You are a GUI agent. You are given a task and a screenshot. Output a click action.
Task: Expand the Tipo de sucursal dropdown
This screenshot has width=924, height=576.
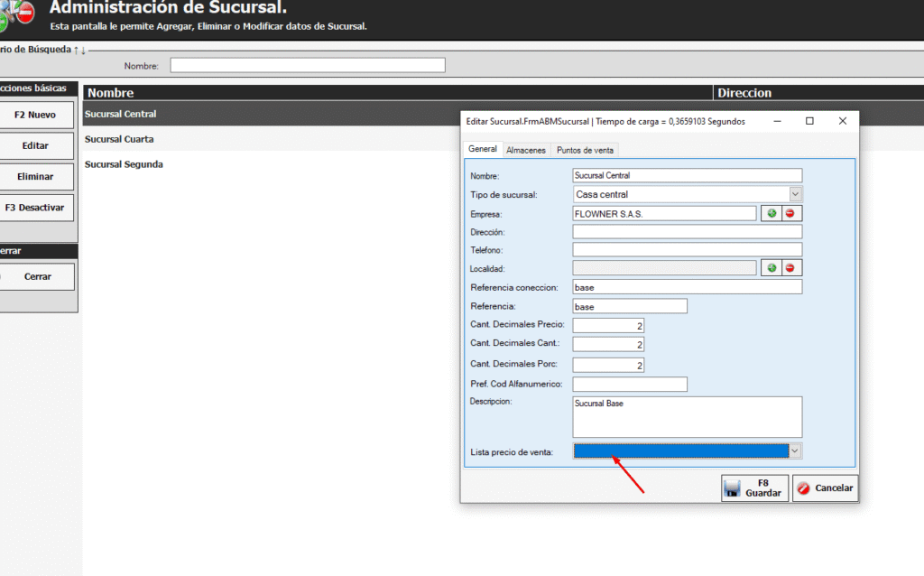[x=795, y=194]
